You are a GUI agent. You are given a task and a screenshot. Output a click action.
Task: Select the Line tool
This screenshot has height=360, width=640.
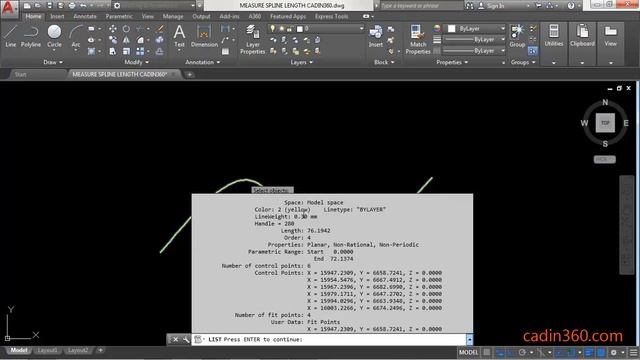click(x=11, y=36)
